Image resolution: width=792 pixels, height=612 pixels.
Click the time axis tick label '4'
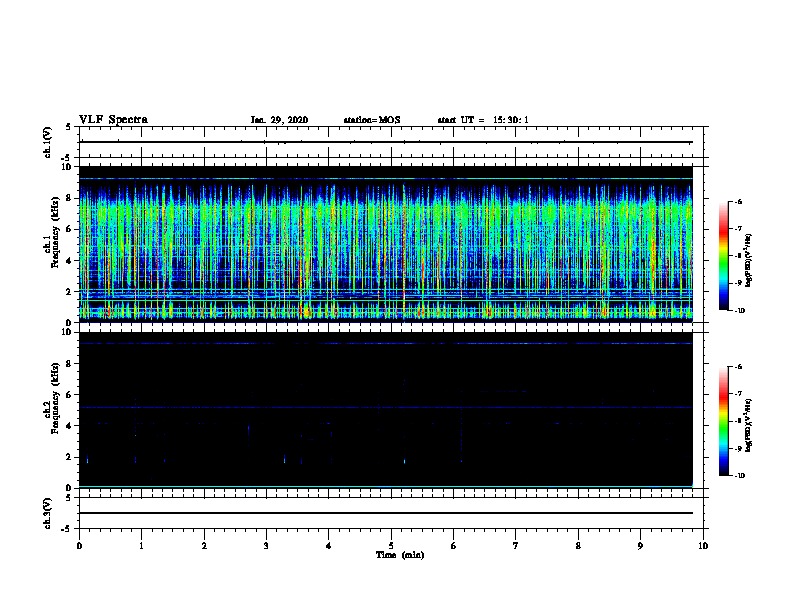coord(329,546)
